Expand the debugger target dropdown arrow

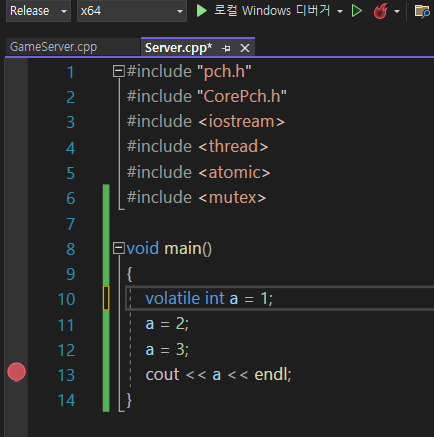tap(340, 11)
